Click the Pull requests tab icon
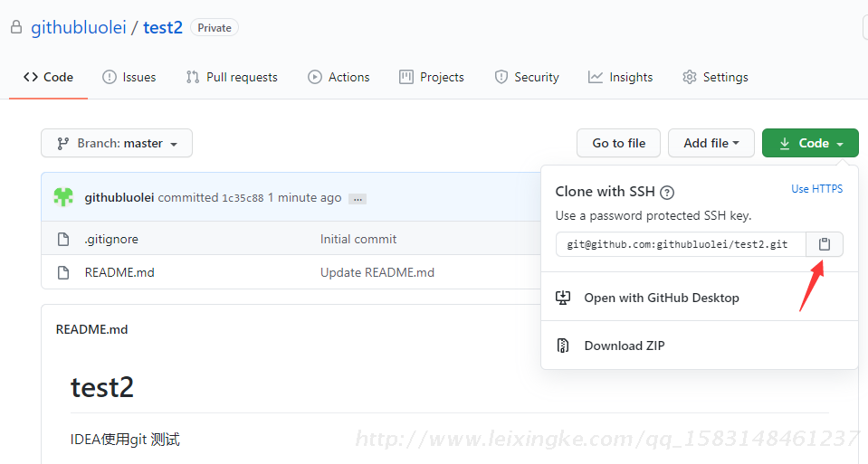The width and height of the screenshot is (868, 464). point(192,77)
